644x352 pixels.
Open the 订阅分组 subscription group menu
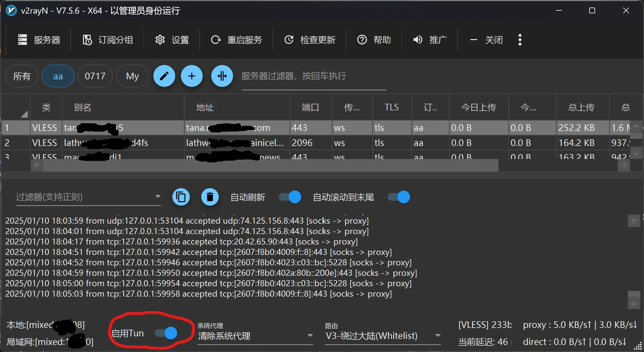[108, 40]
